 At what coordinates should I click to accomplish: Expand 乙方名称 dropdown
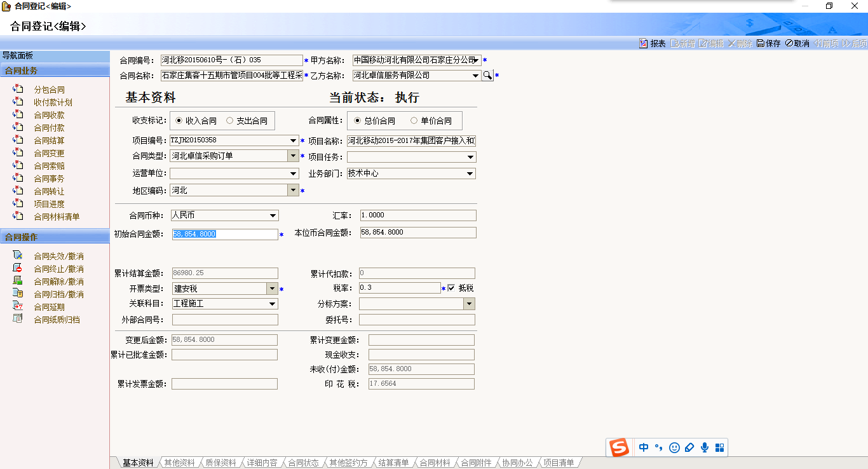[475, 76]
